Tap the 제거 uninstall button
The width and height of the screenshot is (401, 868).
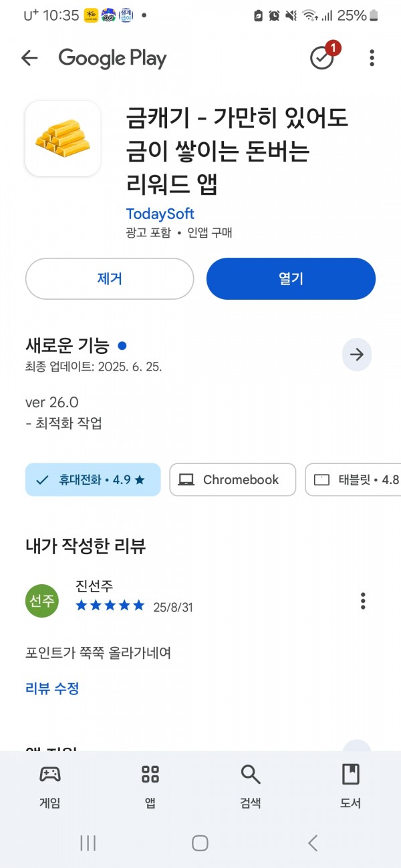110,278
